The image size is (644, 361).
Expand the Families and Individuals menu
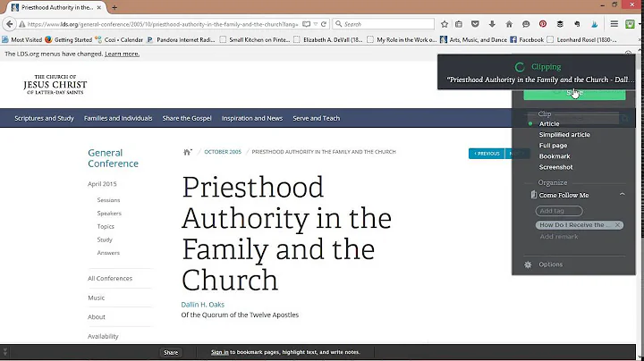[118, 118]
